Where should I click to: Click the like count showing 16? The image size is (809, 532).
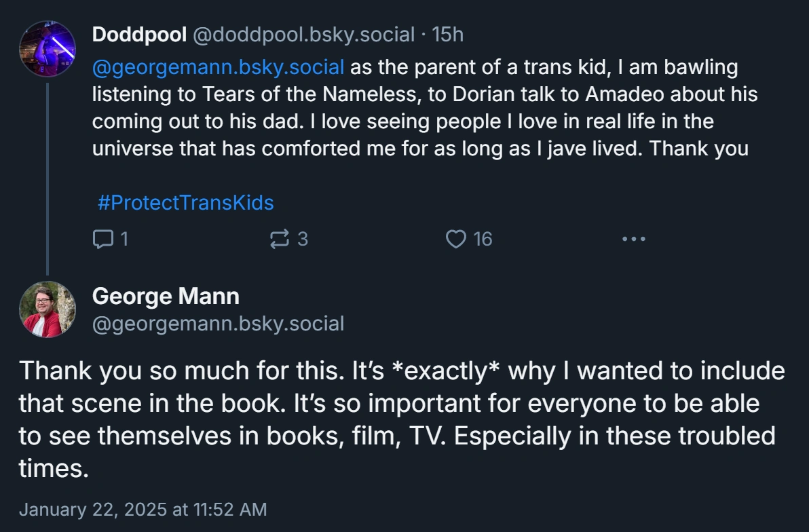click(x=483, y=239)
